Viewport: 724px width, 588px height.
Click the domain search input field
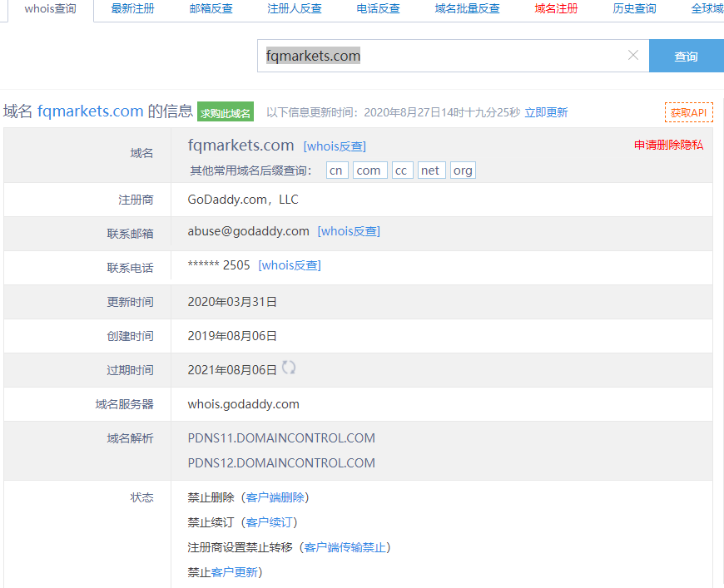[x=441, y=57]
